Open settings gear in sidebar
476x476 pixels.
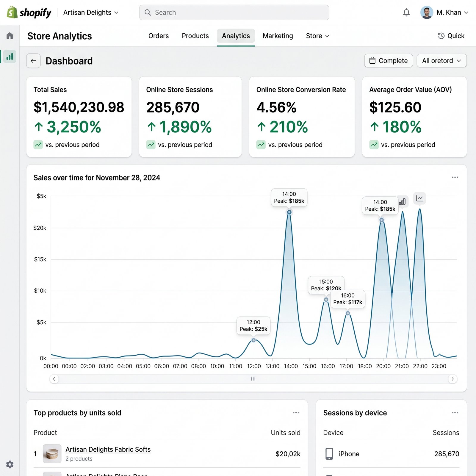(10, 464)
